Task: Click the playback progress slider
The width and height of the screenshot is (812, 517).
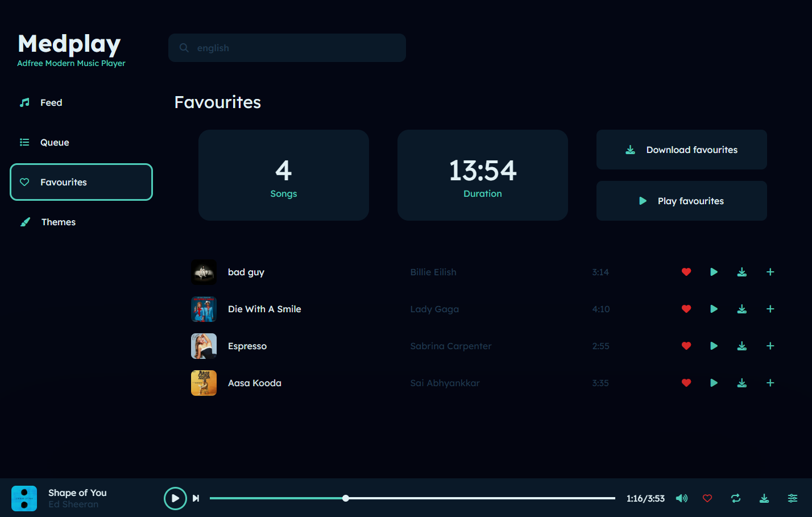Action: click(x=412, y=498)
